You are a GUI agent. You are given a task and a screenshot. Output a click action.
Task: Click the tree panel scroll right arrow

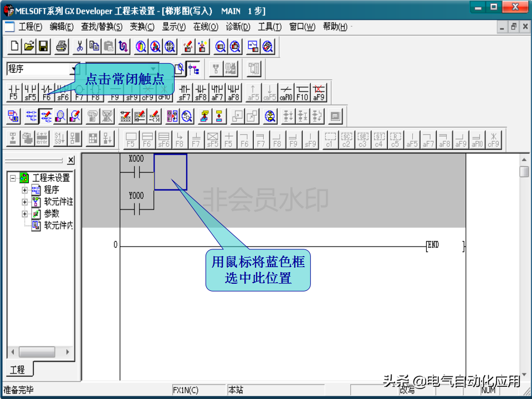point(68,352)
